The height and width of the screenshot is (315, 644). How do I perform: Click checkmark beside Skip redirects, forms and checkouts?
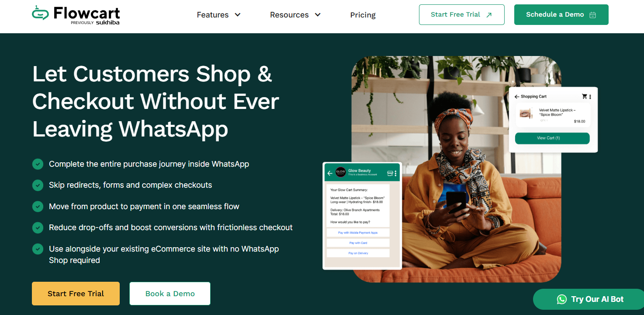coord(38,185)
